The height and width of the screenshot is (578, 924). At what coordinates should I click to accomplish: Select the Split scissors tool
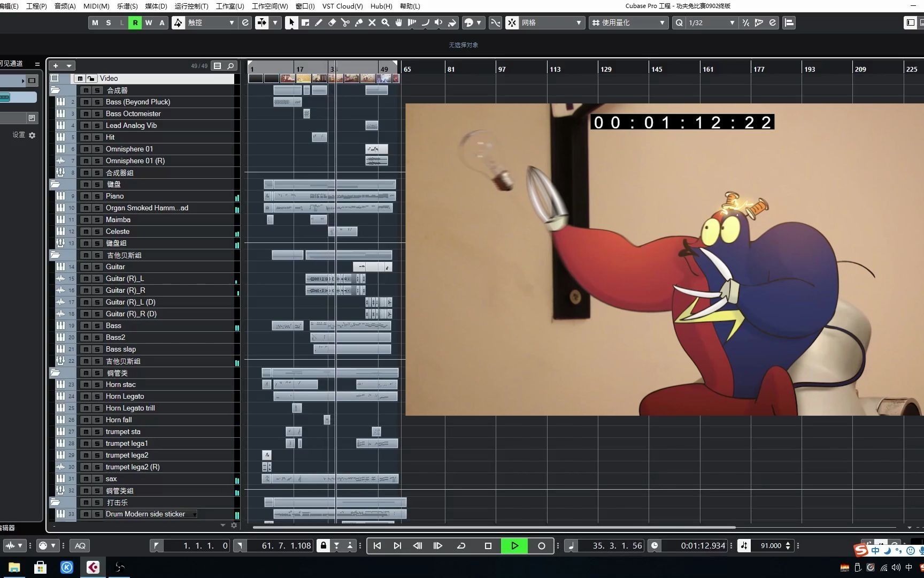click(345, 22)
